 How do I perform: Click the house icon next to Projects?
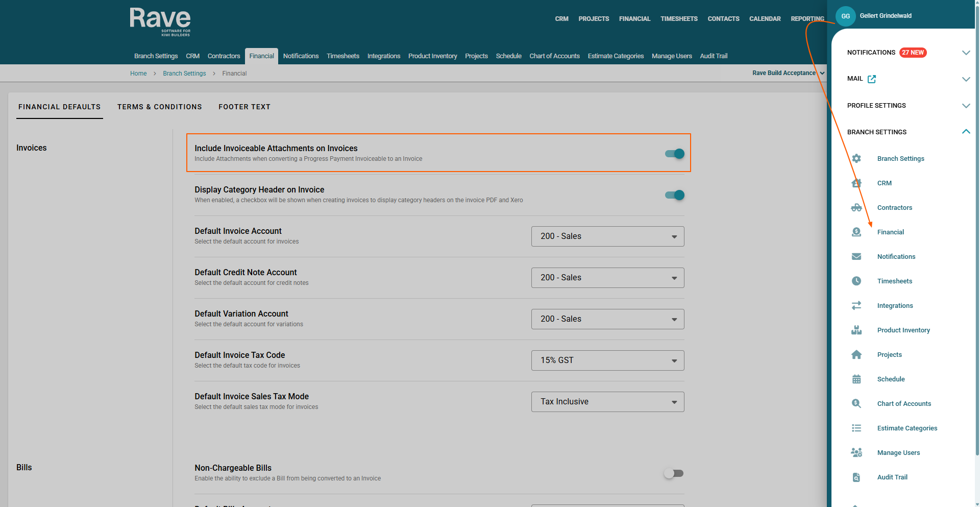856,354
